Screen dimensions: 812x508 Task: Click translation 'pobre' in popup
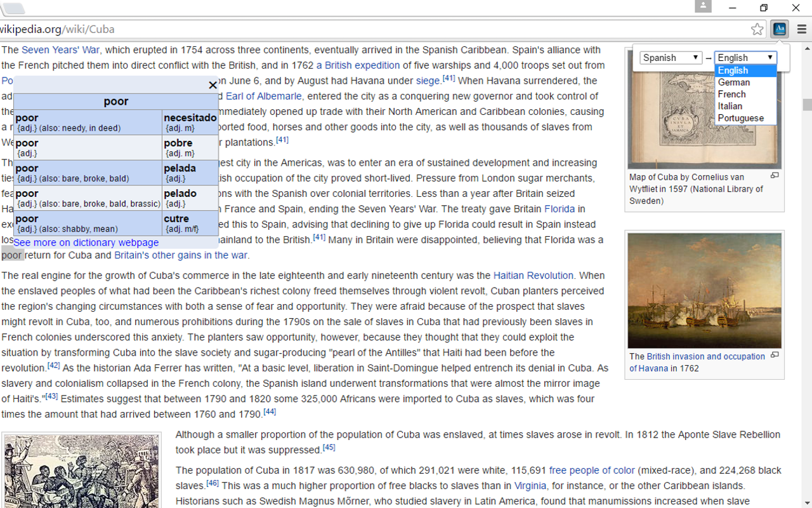[x=178, y=144]
